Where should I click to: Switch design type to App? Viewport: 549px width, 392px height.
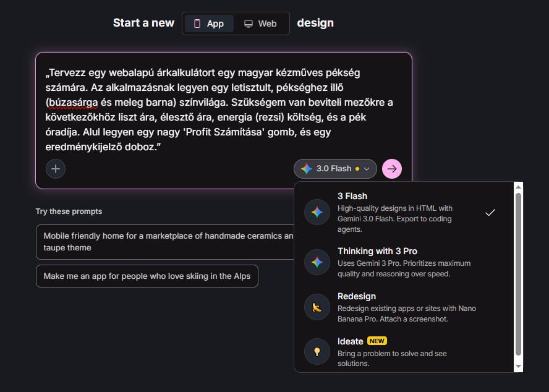coord(209,23)
